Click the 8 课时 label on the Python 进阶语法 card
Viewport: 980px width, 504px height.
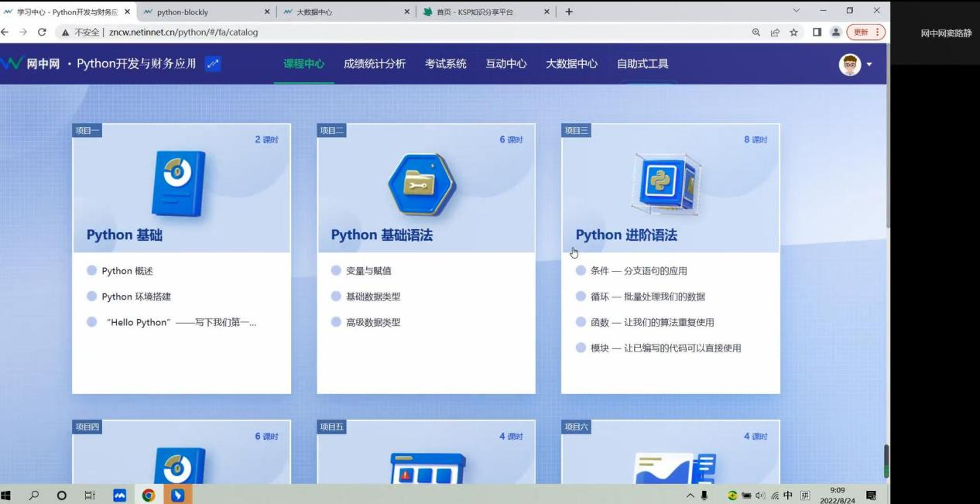click(x=756, y=139)
